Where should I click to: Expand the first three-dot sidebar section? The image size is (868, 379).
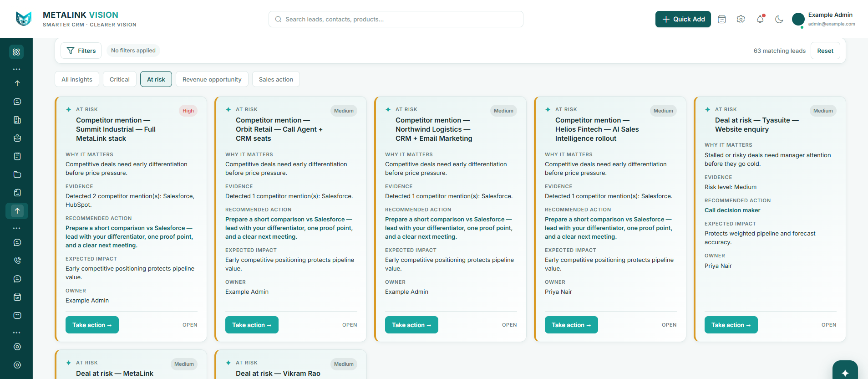[x=17, y=69]
